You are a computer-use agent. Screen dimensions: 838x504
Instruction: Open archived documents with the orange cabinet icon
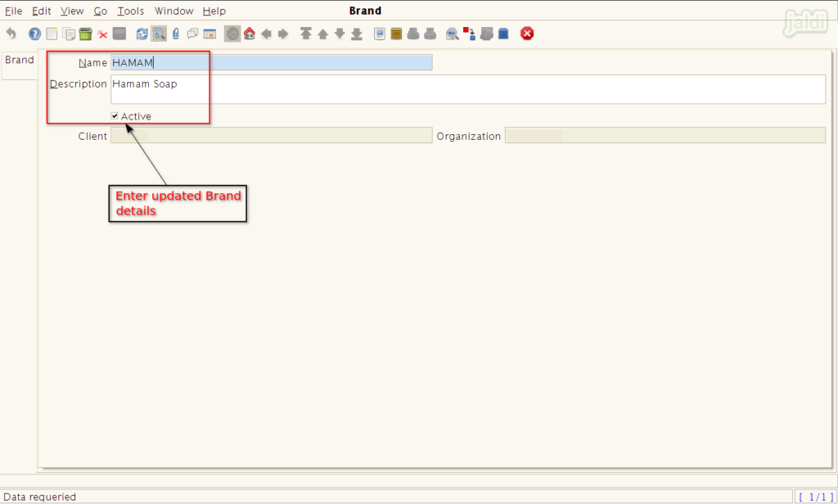[x=396, y=34]
